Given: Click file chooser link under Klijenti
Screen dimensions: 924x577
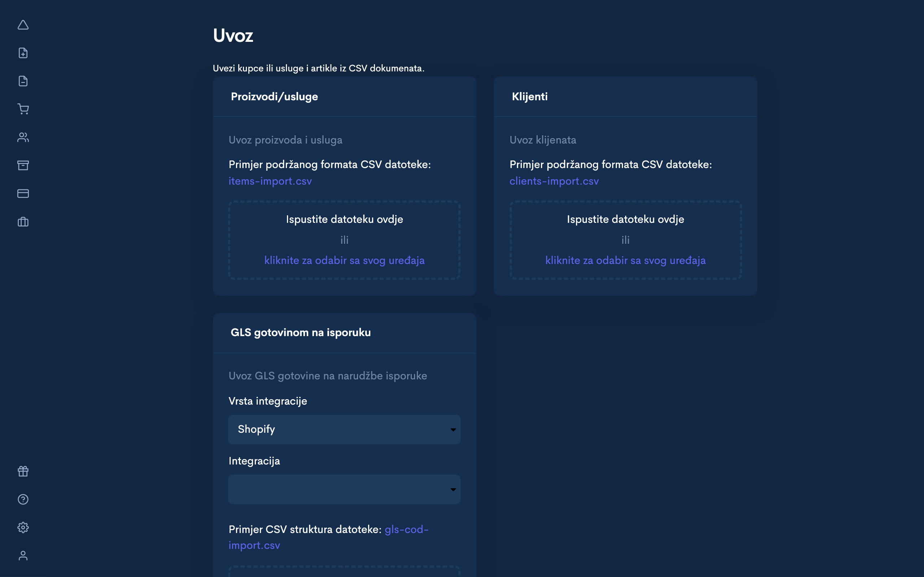Looking at the screenshot, I should 625,261.
